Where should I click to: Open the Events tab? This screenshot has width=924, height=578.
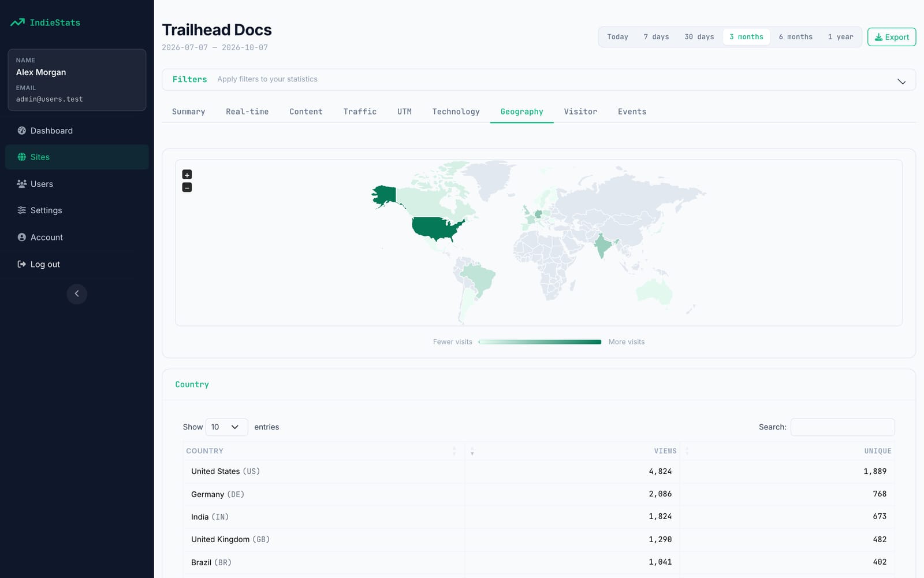click(632, 112)
